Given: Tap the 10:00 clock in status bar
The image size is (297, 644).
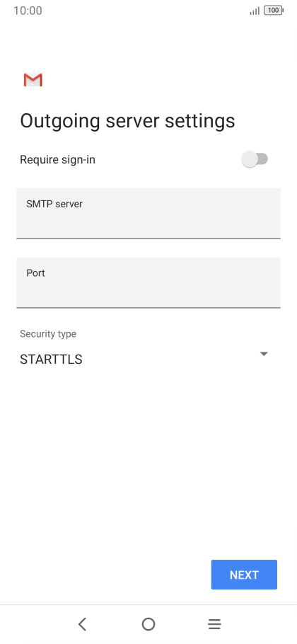Looking at the screenshot, I should click(x=28, y=11).
